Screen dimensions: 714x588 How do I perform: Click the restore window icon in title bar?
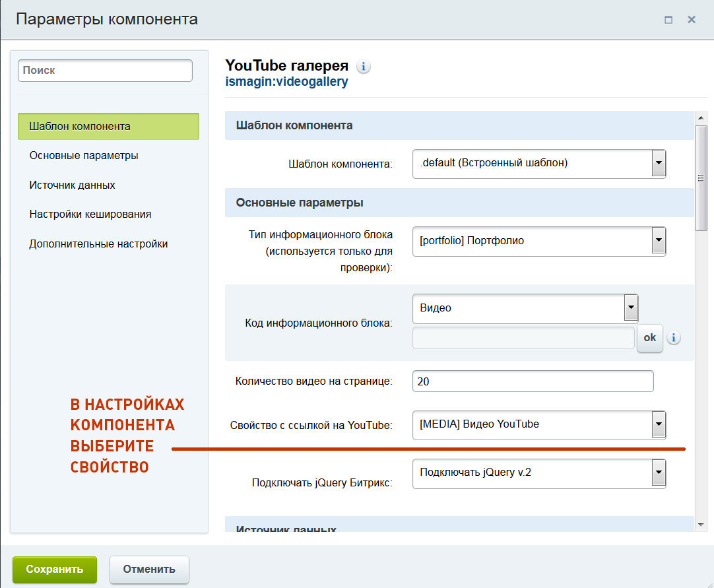[x=668, y=19]
